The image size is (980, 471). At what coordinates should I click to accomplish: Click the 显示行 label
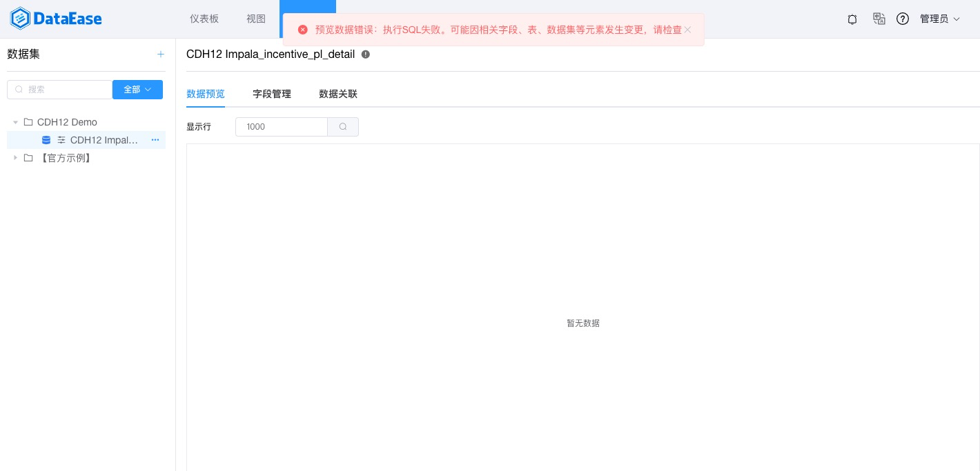pyautogui.click(x=199, y=127)
